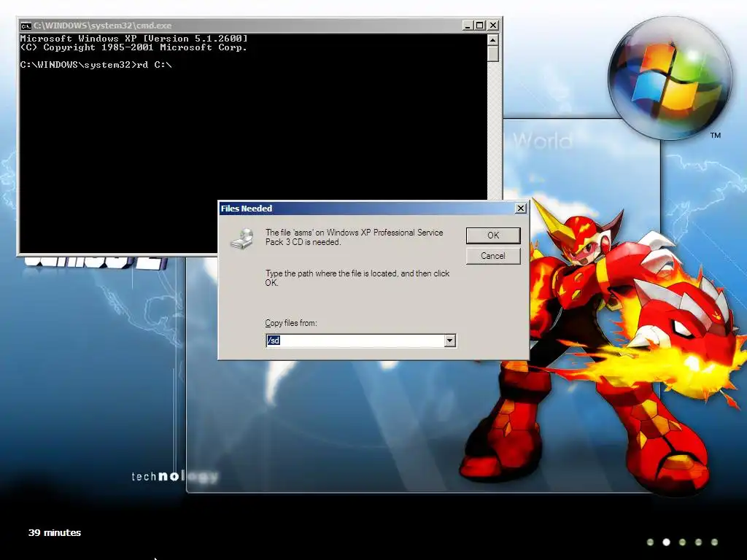
Task: Click the Windows logo orb
Action: pos(670,79)
